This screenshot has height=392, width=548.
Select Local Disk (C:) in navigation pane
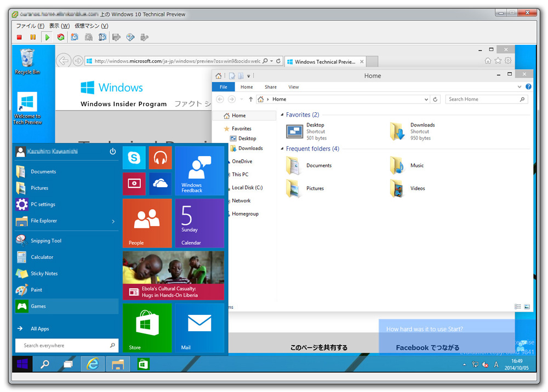click(247, 187)
